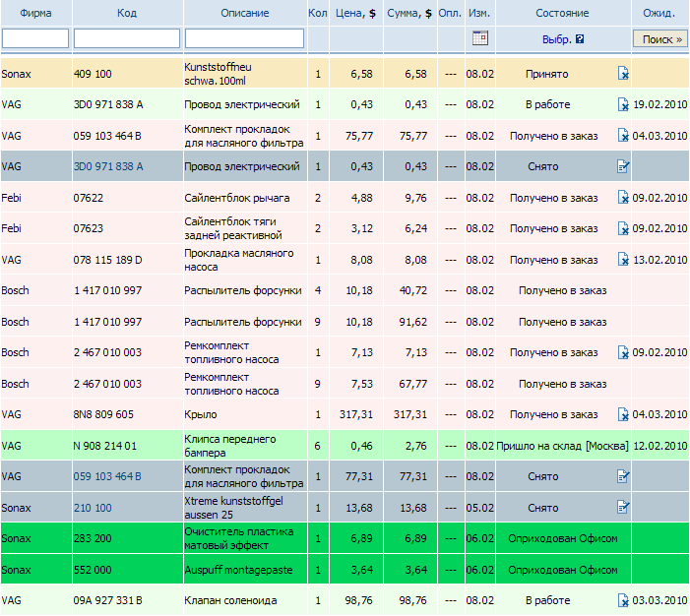The height and width of the screenshot is (616, 690).
Task: Click the 'В работе' status in the Клапан соленоида row
Action: pyautogui.click(x=548, y=600)
